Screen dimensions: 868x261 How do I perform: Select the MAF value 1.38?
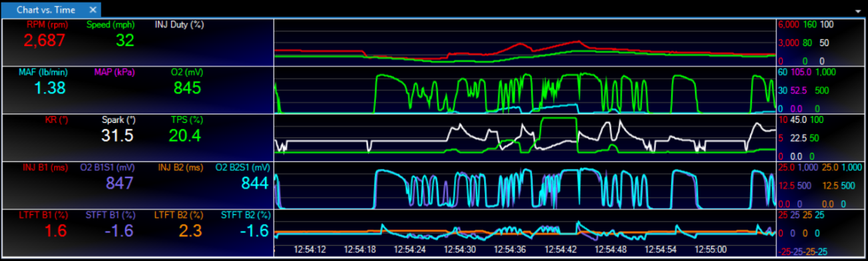tap(50, 87)
